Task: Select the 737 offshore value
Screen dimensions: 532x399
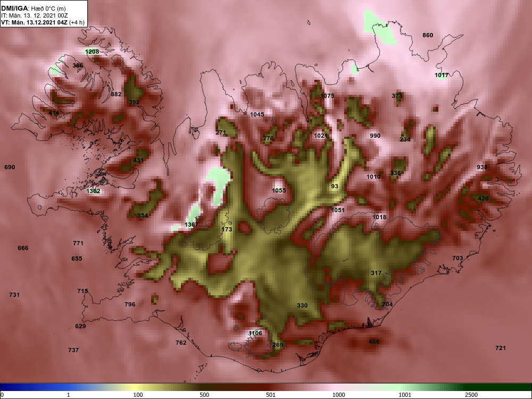Action: [73, 350]
